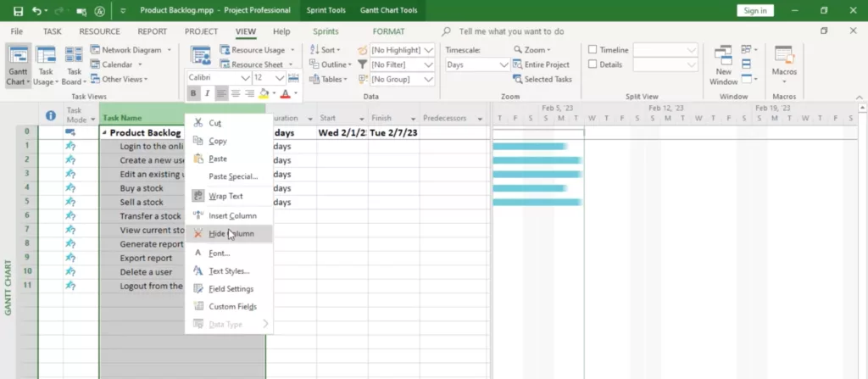Open Font dialog from context menu
868x379 pixels.
[229, 254]
